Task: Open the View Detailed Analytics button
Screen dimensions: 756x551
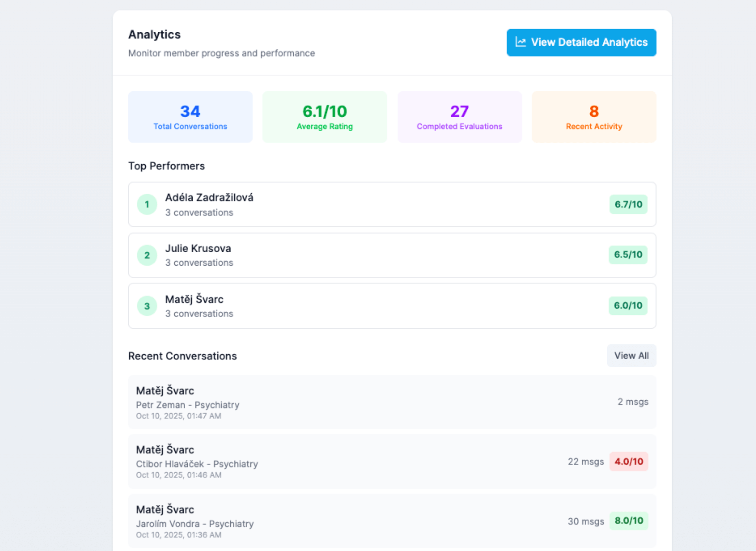Action: pos(581,42)
